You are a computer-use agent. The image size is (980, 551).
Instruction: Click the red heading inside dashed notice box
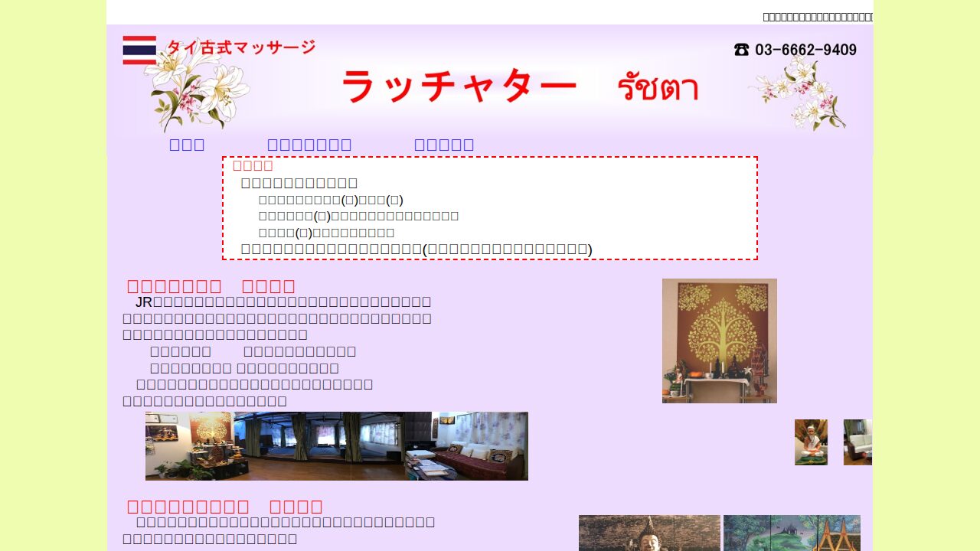coord(253,165)
